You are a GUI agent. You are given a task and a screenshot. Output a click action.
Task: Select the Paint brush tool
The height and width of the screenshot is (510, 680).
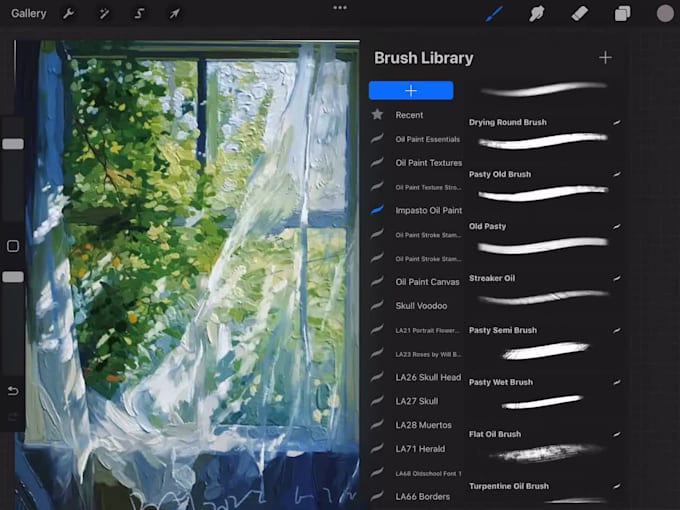[x=494, y=13]
